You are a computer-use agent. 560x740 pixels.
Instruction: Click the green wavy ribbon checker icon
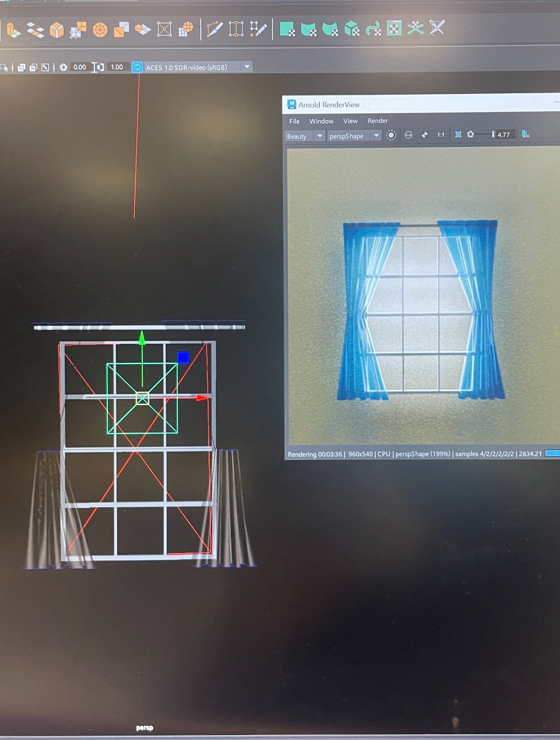coord(373,28)
